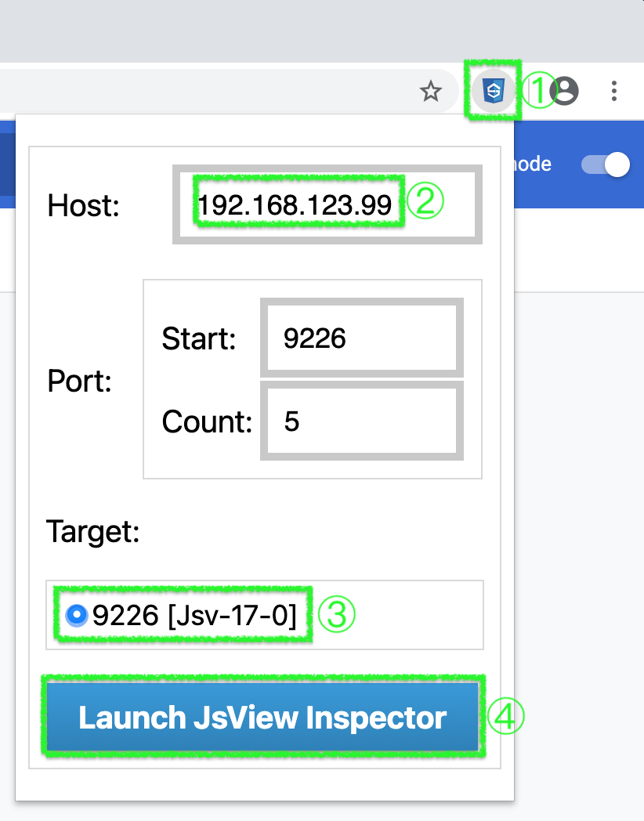644x821 pixels.
Task: Click the circled number 4 annotation
Action: click(505, 717)
